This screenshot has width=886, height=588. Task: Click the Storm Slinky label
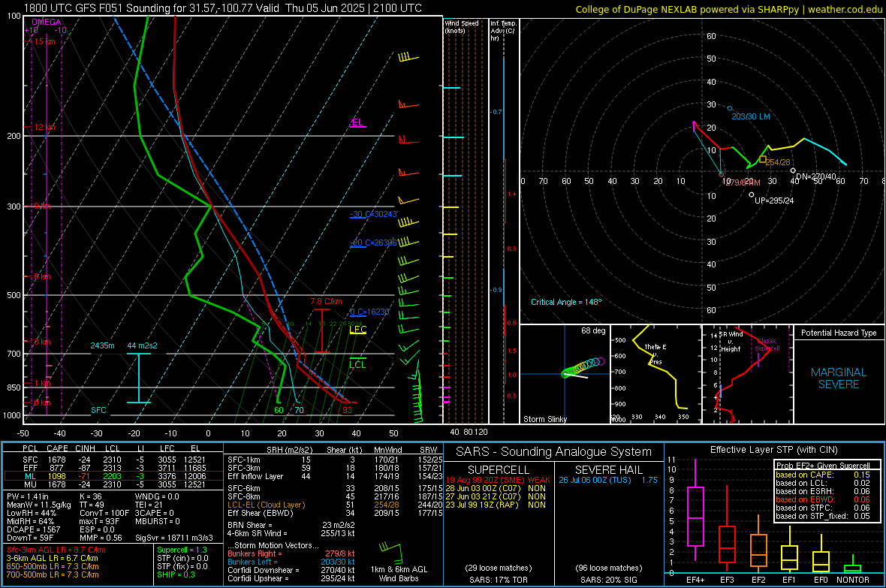pos(545,419)
